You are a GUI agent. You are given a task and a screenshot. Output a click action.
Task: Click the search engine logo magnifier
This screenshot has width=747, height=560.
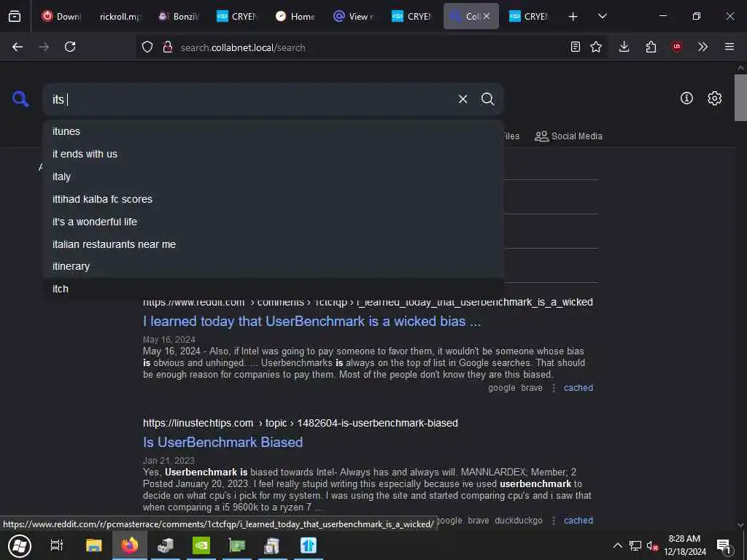tap(20, 98)
